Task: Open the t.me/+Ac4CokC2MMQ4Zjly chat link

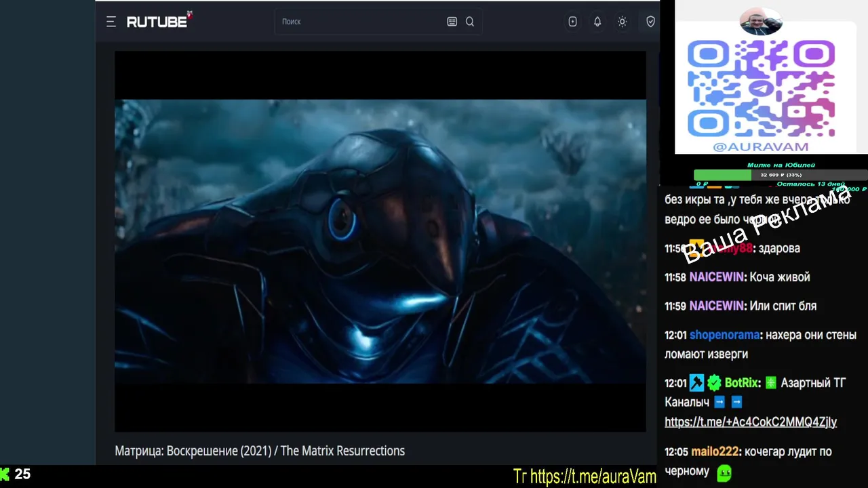Action: point(751,422)
